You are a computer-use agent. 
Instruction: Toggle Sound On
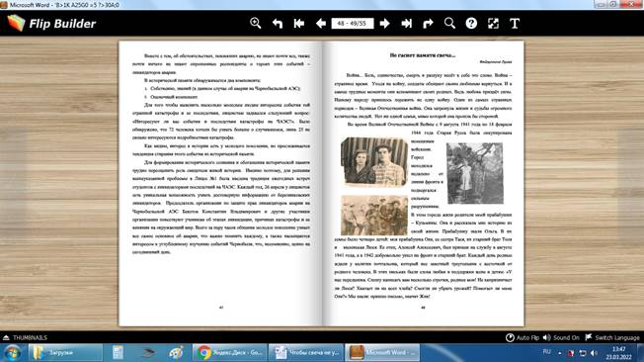(561, 337)
